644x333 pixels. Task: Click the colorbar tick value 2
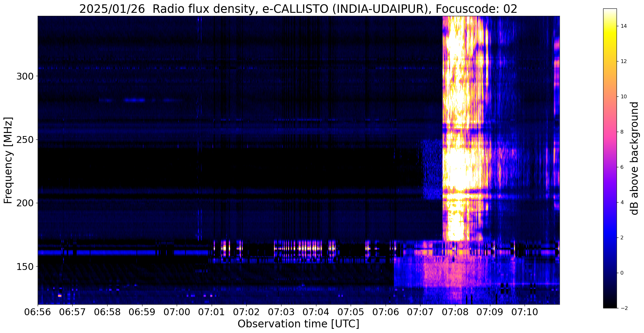pyautogui.click(x=622, y=238)
